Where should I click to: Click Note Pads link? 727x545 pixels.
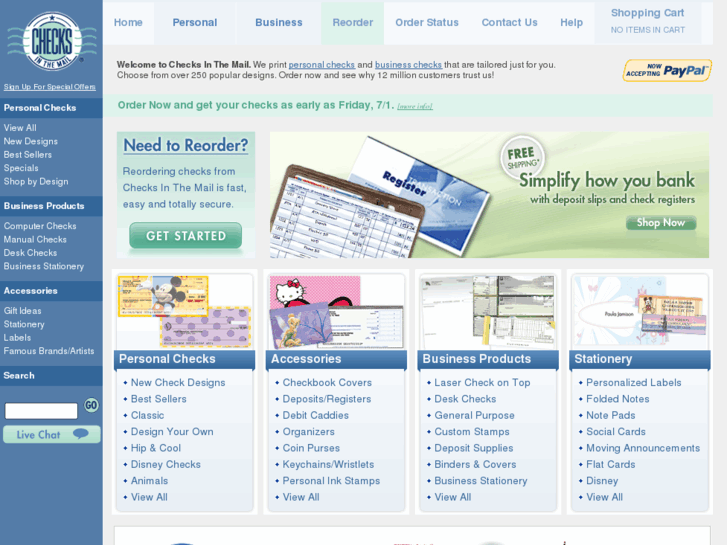611,416
